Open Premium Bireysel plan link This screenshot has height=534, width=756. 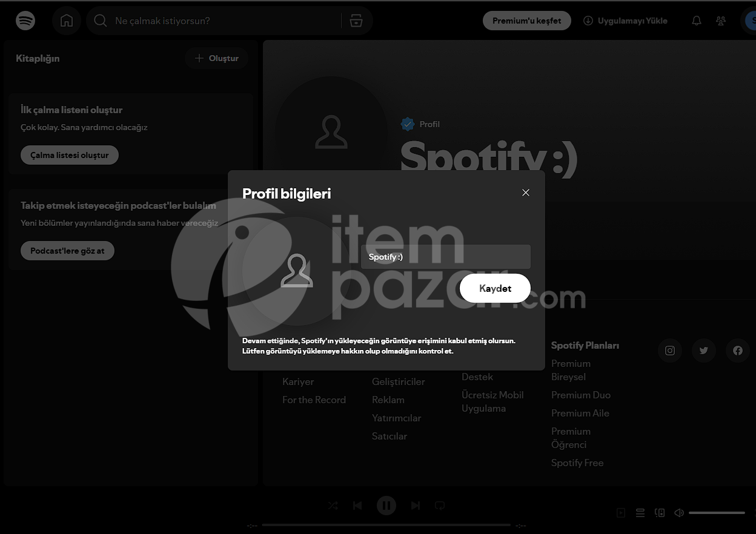coord(571,370)
